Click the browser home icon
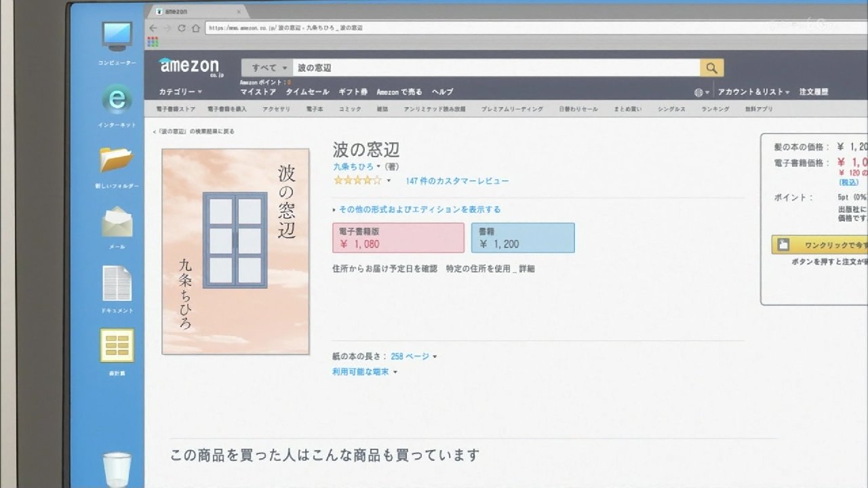Screen dimensions: 868x488 (195, 28)
